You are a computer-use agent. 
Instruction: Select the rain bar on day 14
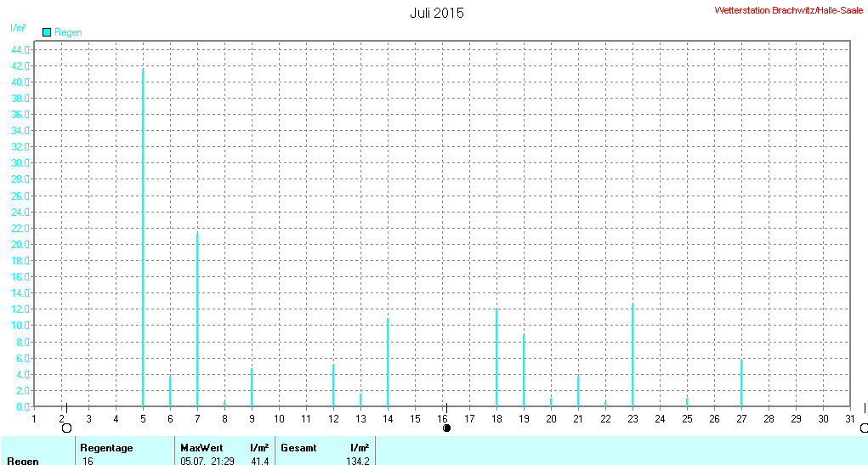click(388, 362)
